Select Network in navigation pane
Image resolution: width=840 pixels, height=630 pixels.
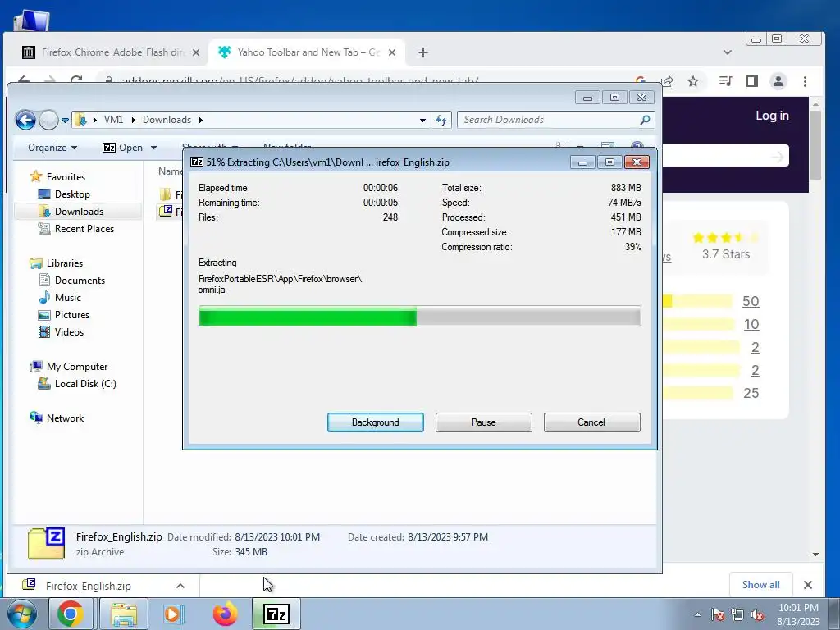tap(65, 418)
